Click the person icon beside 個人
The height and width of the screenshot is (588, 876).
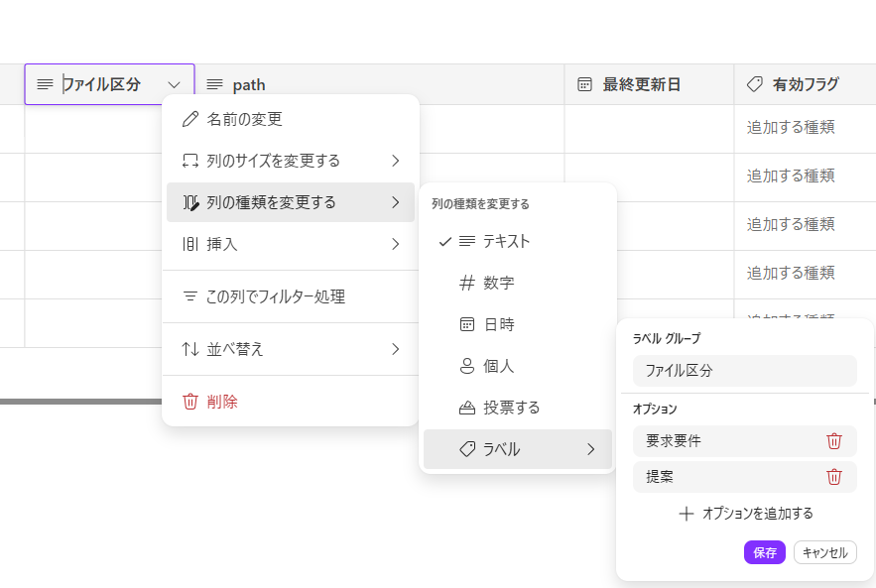point(467,366)
